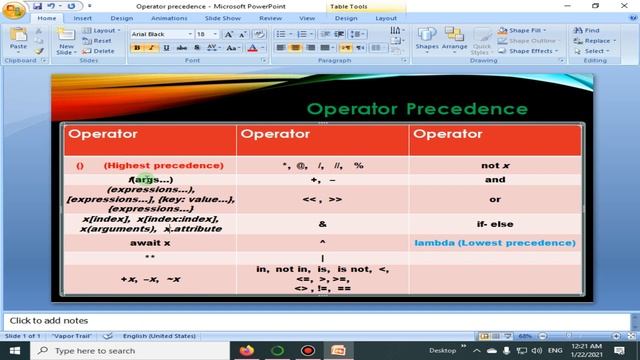This screenshot has height=360, width=640.
Task: Open Character Spacing AV dropdown
Action: [x=213, y=48]
